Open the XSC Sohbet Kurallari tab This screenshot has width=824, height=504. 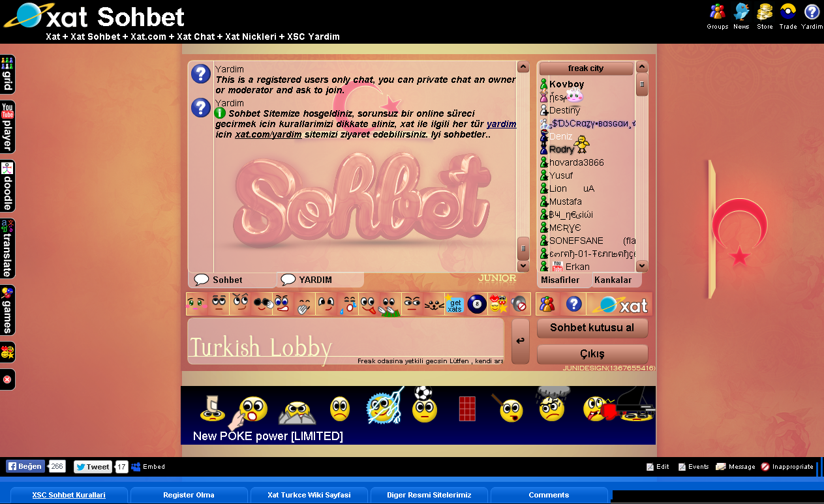click(69, 496)
